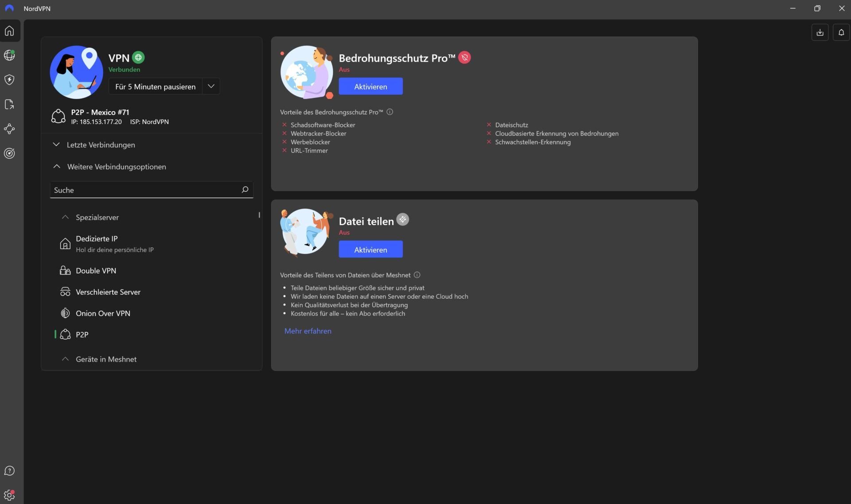Click Für 5 Minuten pausieren button
This screenshot has height=504, width=851.
coord(156,86)
